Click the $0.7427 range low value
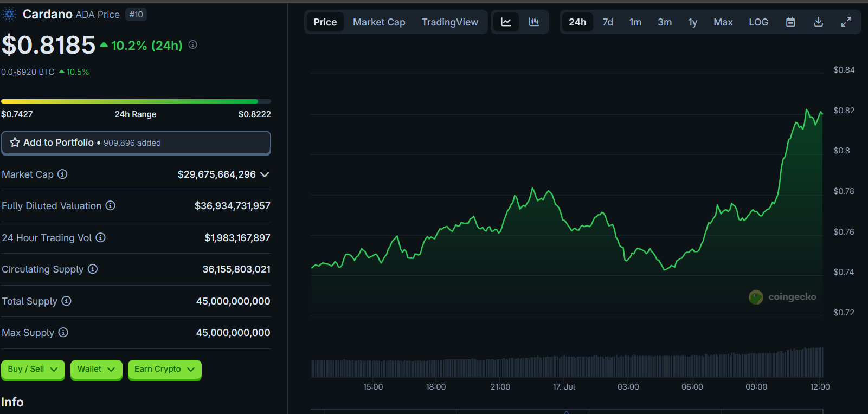This screenshot has height=414, width=868. coord(17,114)
